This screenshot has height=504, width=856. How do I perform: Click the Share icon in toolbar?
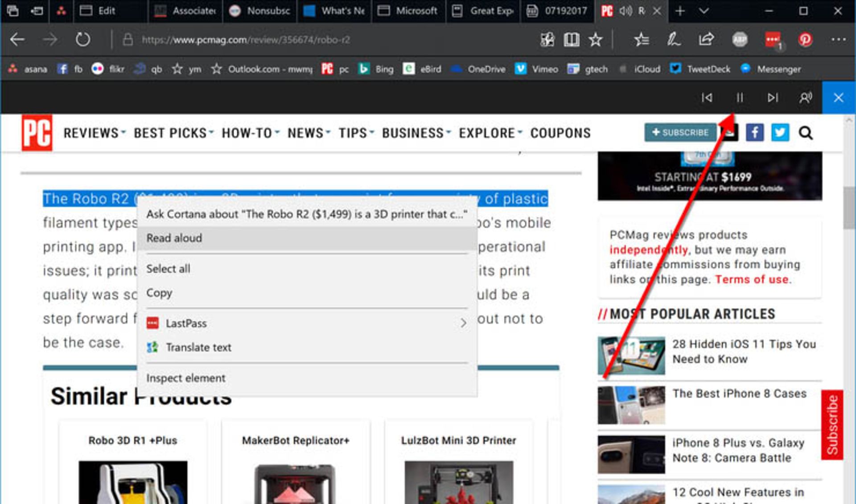[706, 40]
